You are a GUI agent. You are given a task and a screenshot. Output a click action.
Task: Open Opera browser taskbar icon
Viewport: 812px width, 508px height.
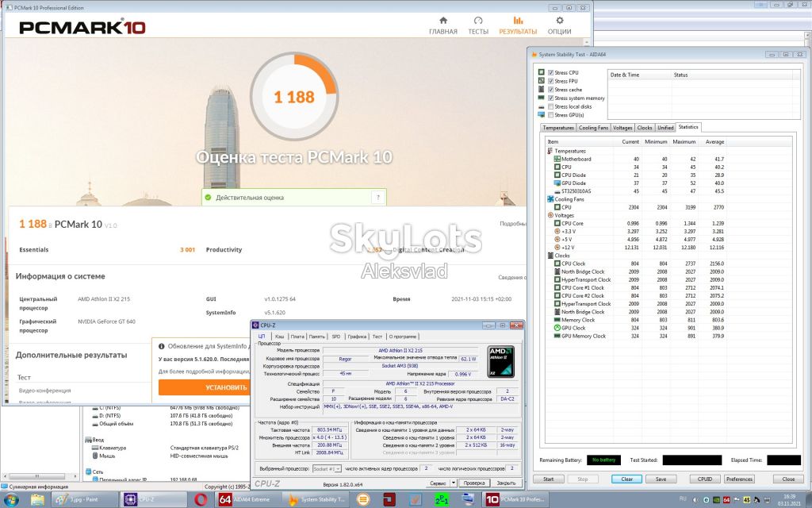tap(201, 500)
